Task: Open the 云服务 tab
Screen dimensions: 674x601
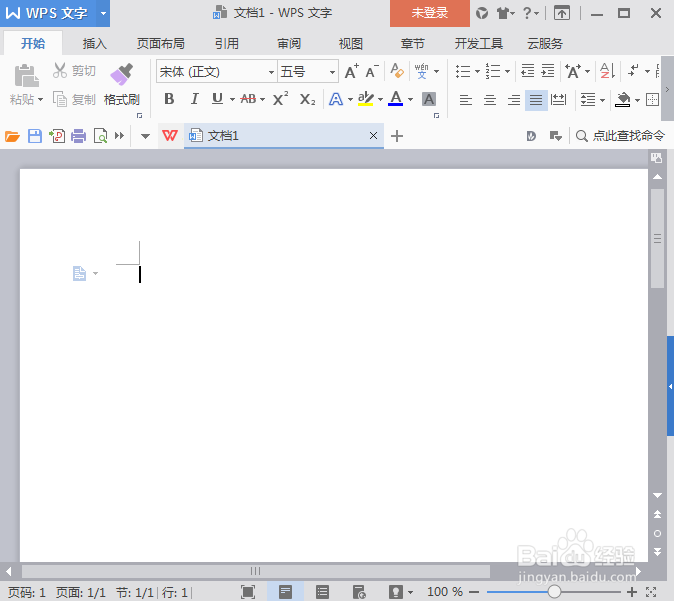Action: tap(545, 43)
